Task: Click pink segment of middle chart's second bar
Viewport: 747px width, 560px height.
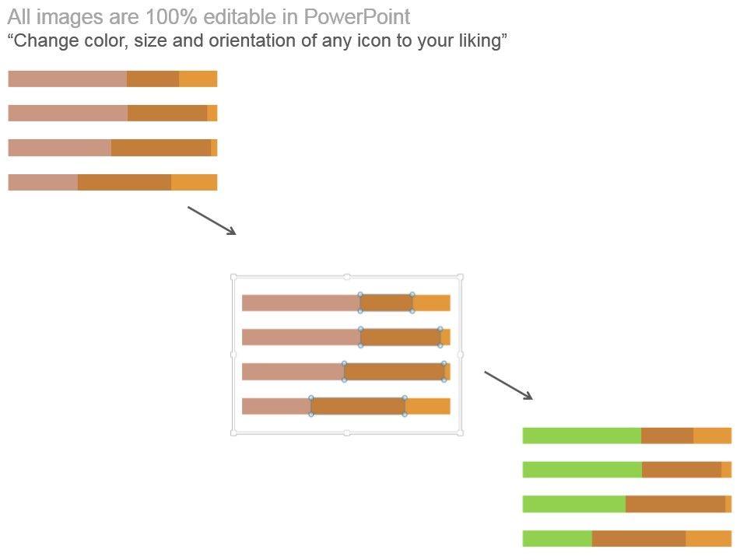Action: [x=300, y=337]
